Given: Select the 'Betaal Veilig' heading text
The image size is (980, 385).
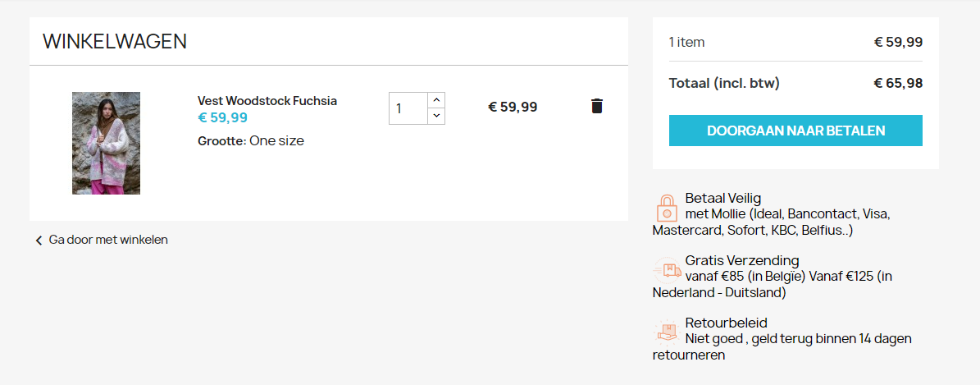Looking at the screenshot, I should tap(723, 198).
